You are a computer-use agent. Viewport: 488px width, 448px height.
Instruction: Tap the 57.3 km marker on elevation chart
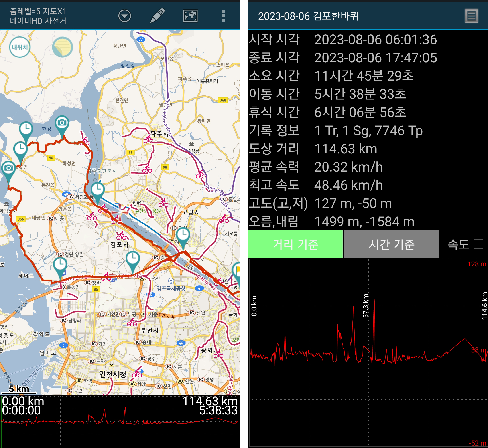click(366, 306)
